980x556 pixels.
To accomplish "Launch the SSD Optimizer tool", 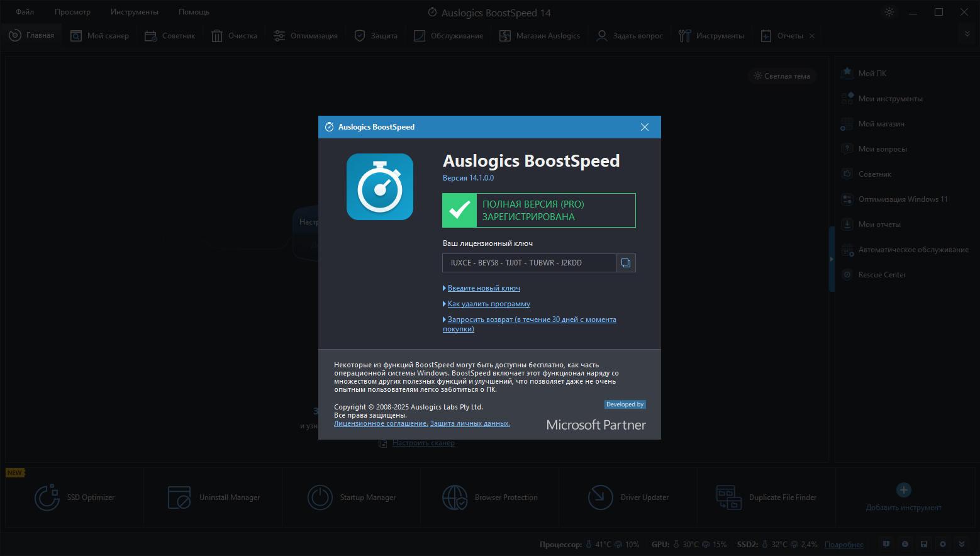I will tap(75, 498).
